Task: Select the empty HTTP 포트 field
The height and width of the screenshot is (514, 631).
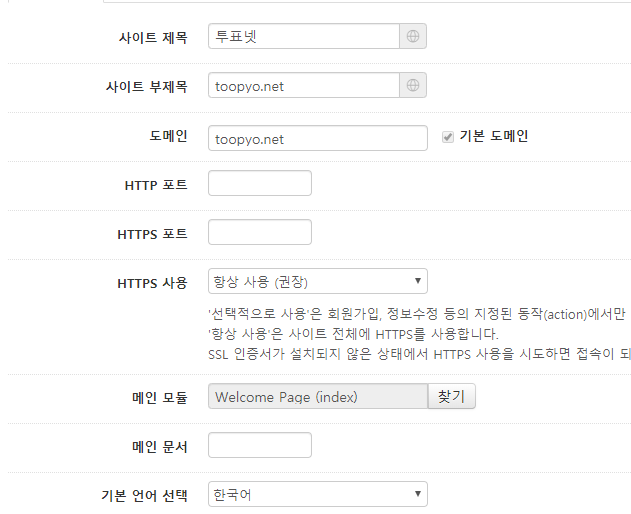Action: coord(260,183)
